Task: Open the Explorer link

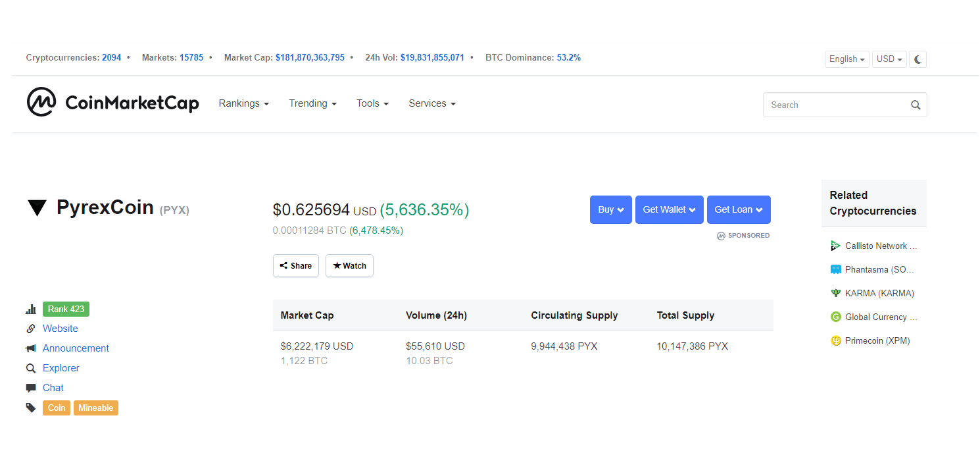Action: pyautogui.click(x=61, y=368)
